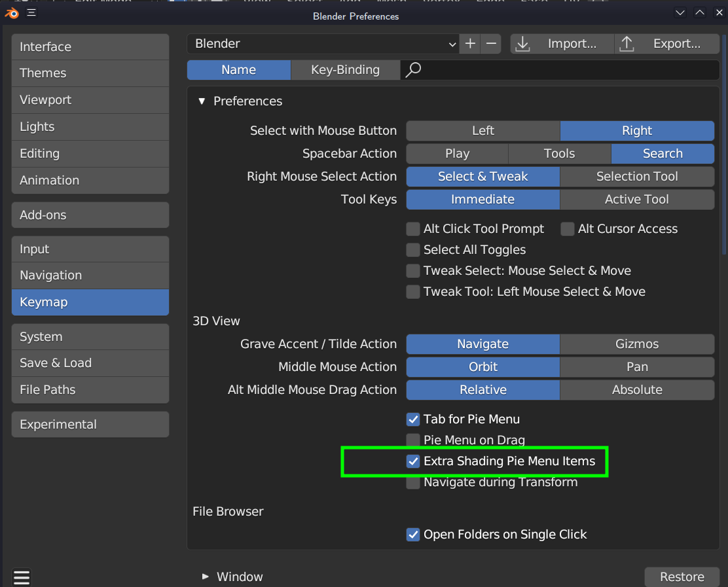Open the bottom-left preferences hamburger menu

click(22, 577)
